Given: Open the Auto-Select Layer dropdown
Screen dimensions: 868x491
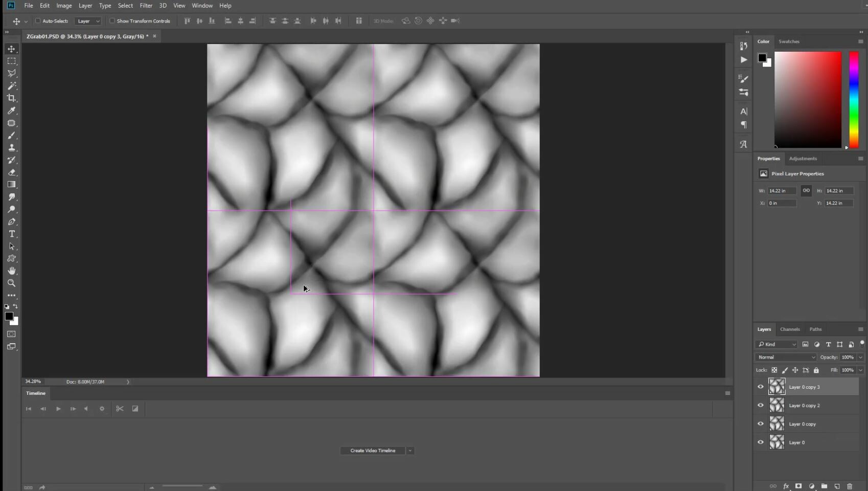Looking at the screenshot, I should [x=88, y=21].
